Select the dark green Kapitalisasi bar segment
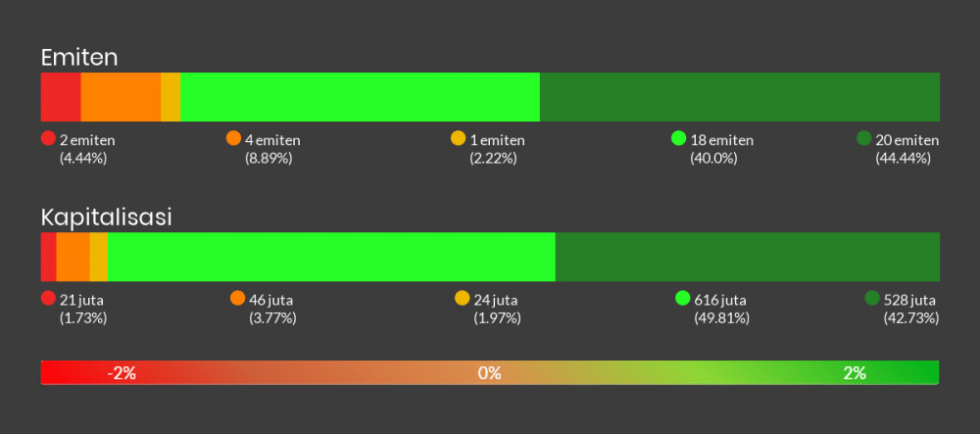The height and width of the screenshot is (434, 980). click(x=747, y=257)
